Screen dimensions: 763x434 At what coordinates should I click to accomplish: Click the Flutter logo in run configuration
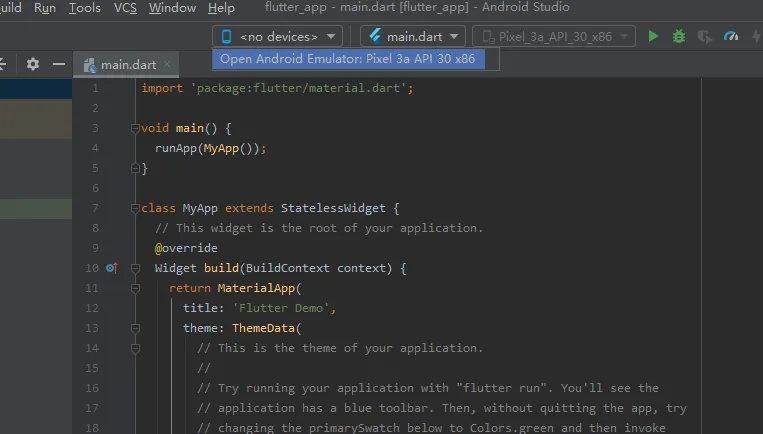point(375,36)
